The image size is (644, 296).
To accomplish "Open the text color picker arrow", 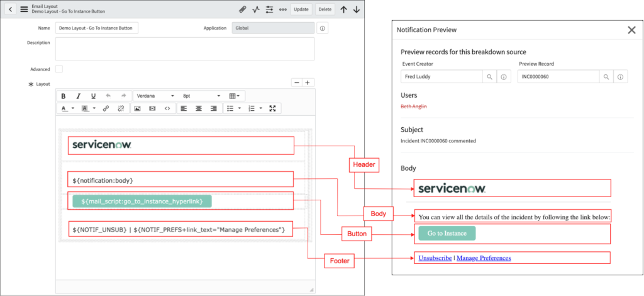I will point(74,108).
